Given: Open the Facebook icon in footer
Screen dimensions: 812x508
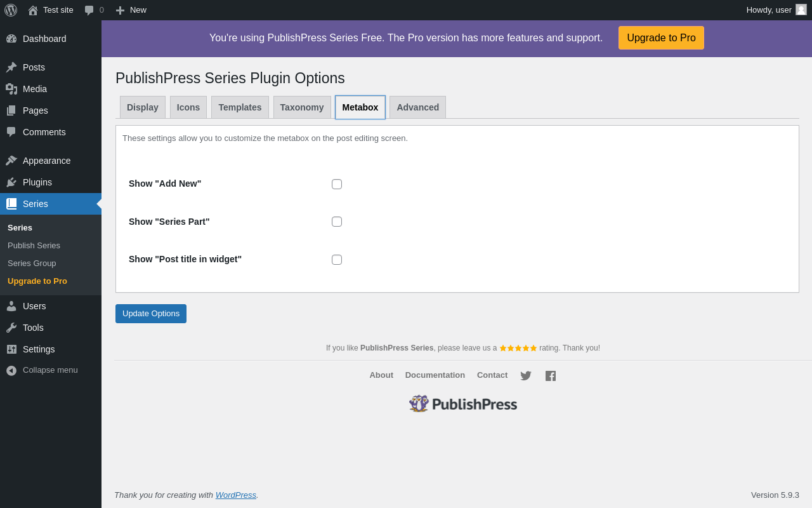Looking at the screenshot, I should [551, 376].
